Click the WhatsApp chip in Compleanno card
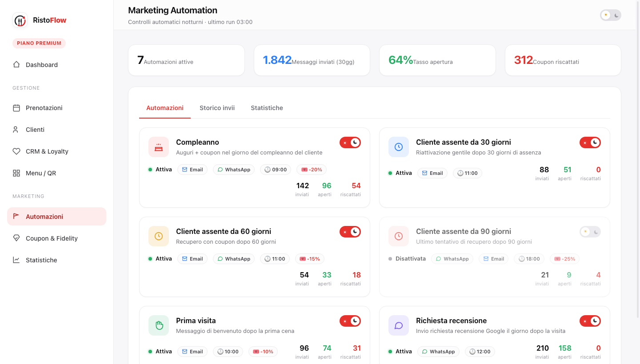Image resolution: width=640 pixels, height=364 pixels. pos(234,170)
